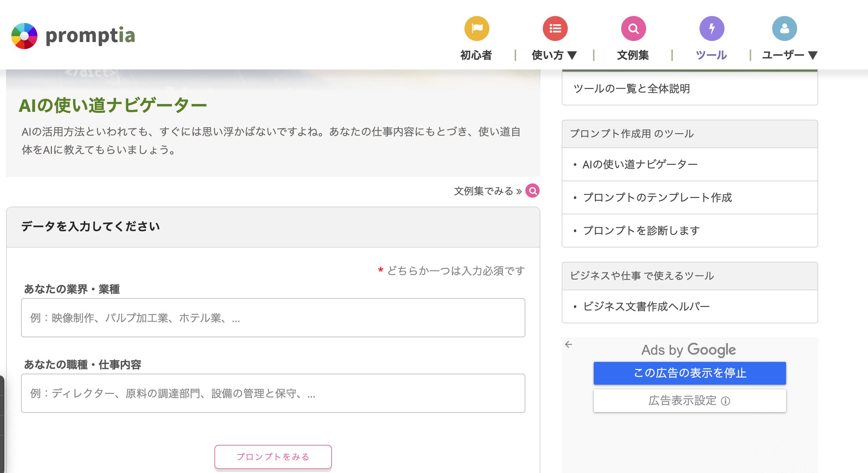Select the ツール menu item
Image resolution: width=868 pixels, height=473 pixels.
711,55
